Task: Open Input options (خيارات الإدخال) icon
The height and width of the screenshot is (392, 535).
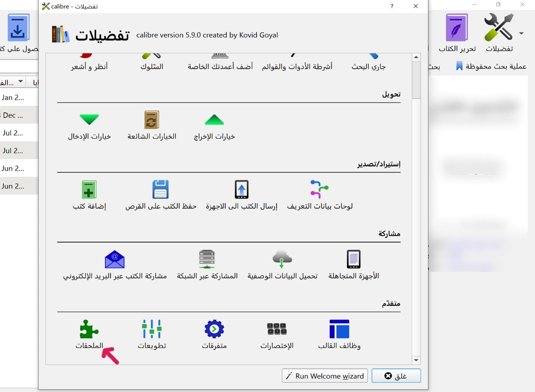Action: pos(89,120)
